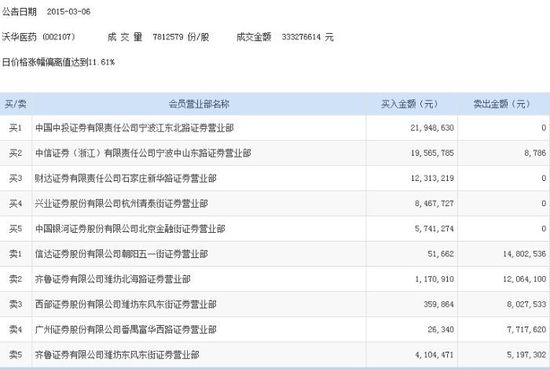Click the price deviation text 11.61%
550x369 pixels.
101,62
